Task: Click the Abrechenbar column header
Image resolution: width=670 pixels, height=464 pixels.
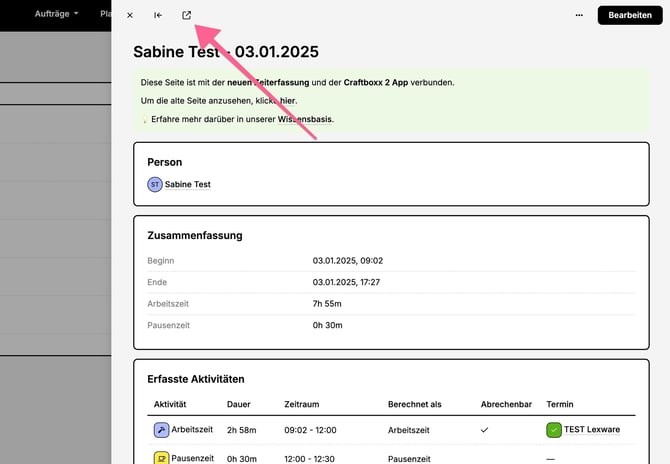Action: [x=506, y=404]
